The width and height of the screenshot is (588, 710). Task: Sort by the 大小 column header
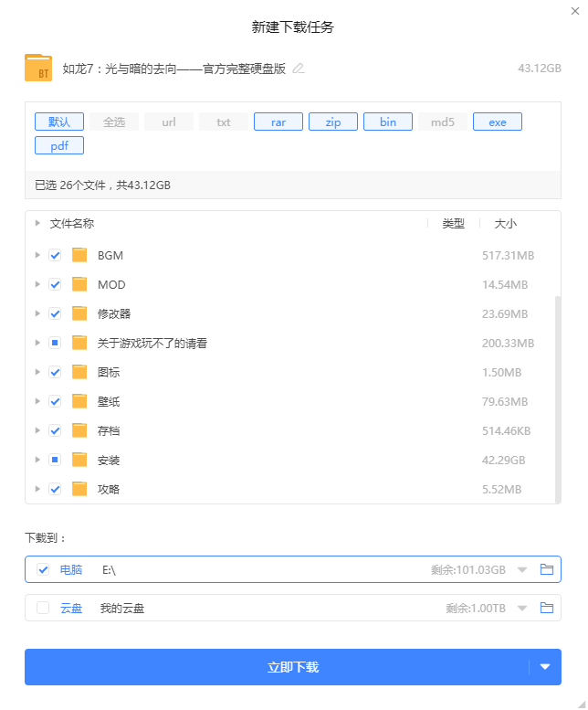505,223
